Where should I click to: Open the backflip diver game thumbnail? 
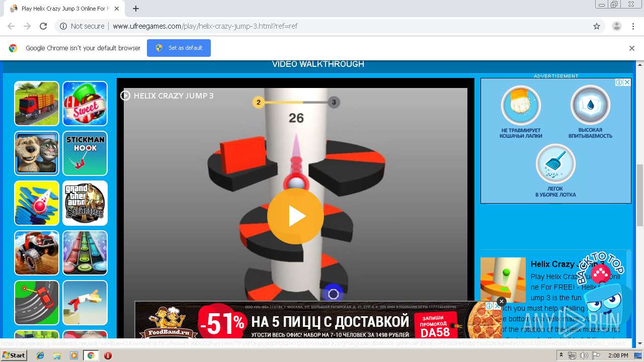[85, 303]
